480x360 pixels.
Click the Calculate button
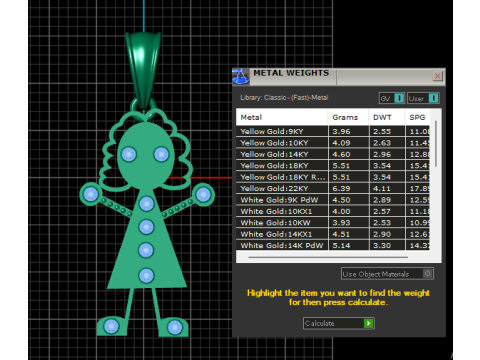339,323
